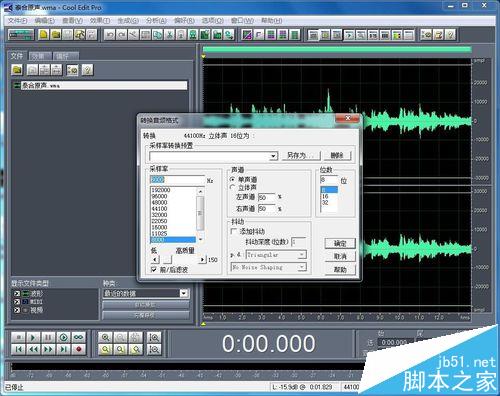Select 44100 in the sample rate list
Viewport: 500px width, 396px height.
pyautogui.click(x=173, y=209)
